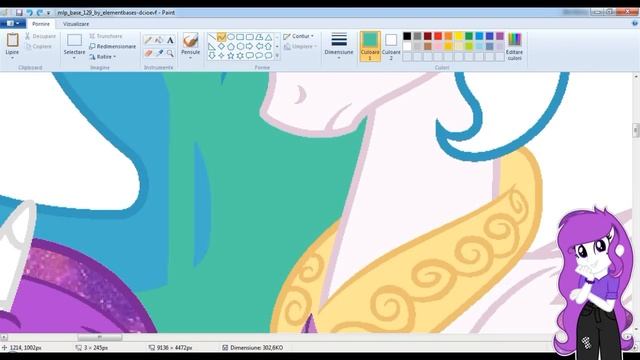Click the Pensule brush button
640x360 pixels.
[190, 43]
